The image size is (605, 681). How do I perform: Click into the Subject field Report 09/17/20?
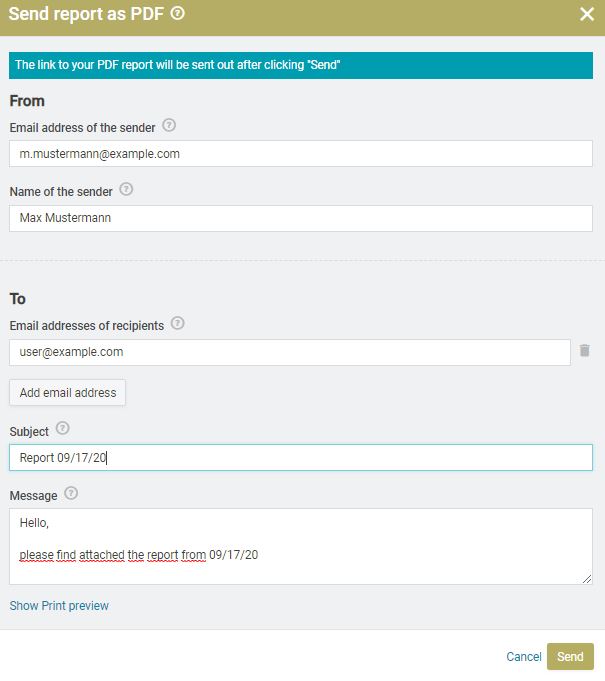[x=301, y=457]
